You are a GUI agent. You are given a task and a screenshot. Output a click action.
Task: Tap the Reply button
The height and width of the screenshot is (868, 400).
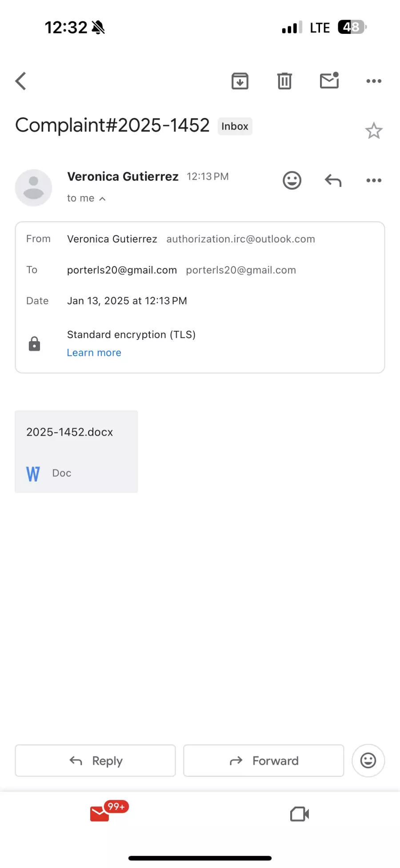(95, 761)
